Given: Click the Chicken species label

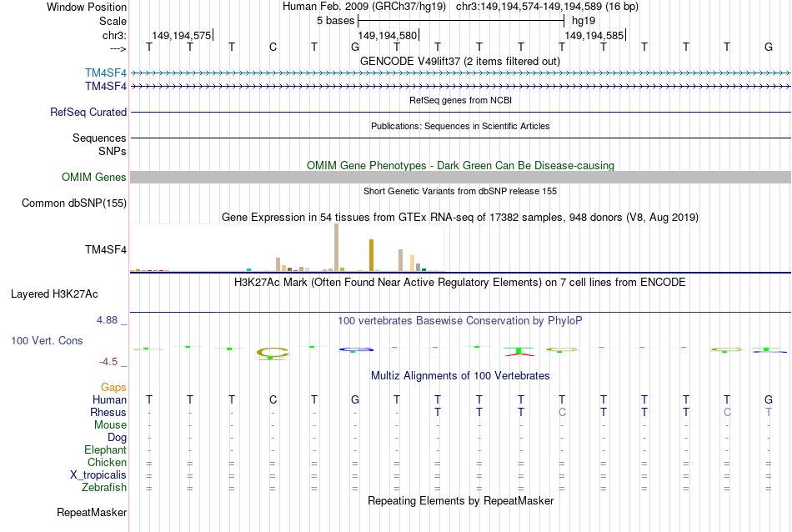Looking at the screenshot, I should [107, 462].
